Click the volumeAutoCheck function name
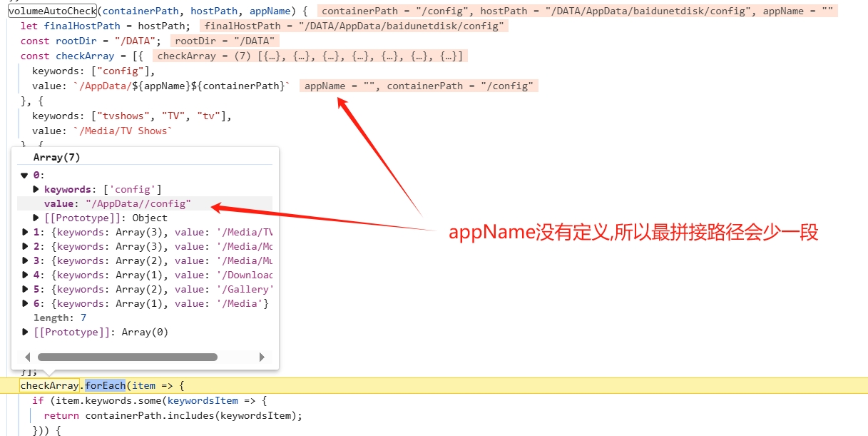The height and width of the screenshot is (436, 868). pyautogui.click(x=52, y=11)
